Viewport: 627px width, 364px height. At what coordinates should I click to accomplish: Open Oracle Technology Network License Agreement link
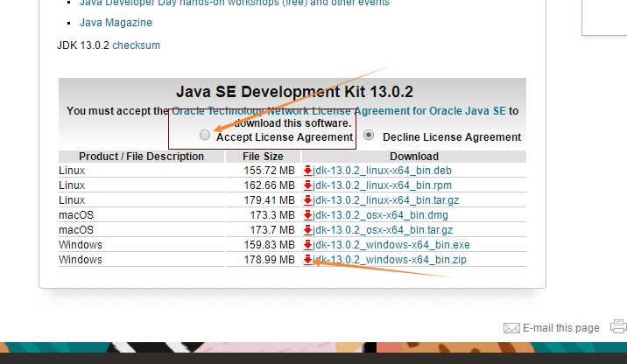pos(339,110)
